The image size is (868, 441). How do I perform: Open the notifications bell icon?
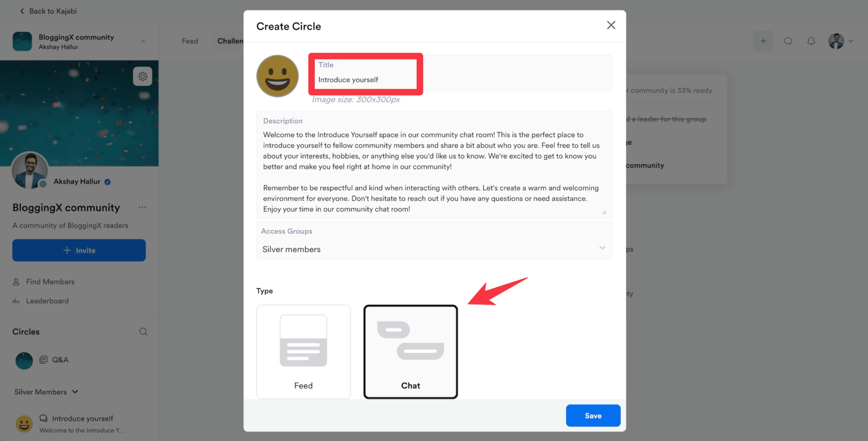coord(811,41)
